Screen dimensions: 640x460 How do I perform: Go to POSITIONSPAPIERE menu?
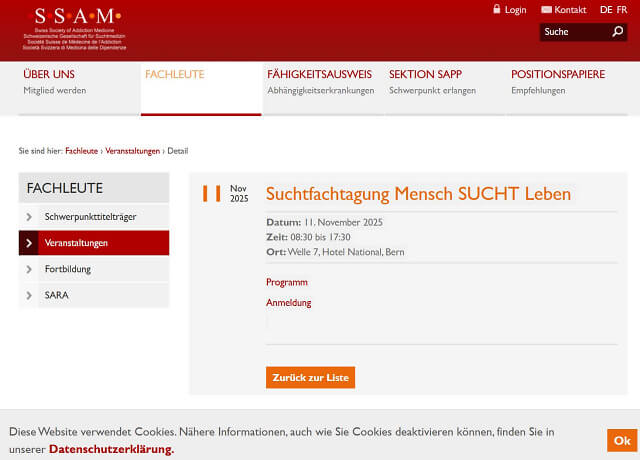click(557, 75)
